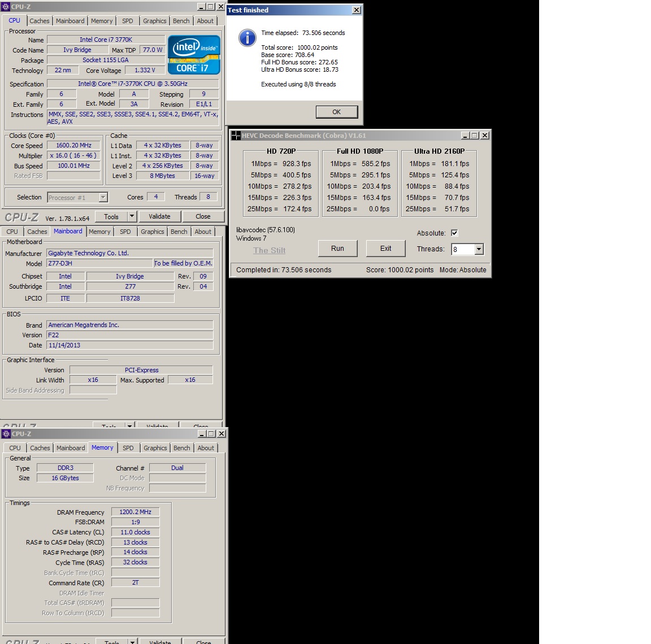651x644 pixels.
Task: Click the DRAM Frequency 1200.2 MHz field
Action: 136,512
